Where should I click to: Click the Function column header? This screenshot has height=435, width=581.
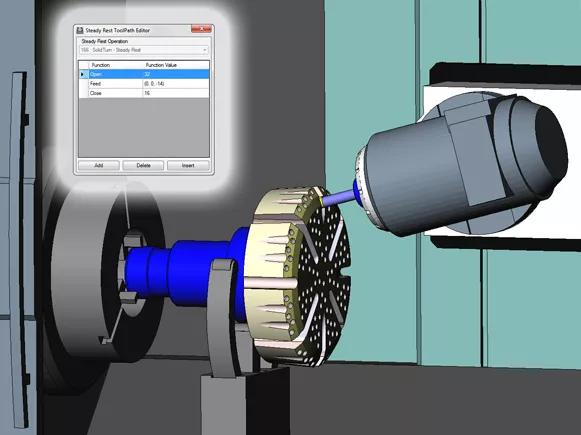coord(116,65)
